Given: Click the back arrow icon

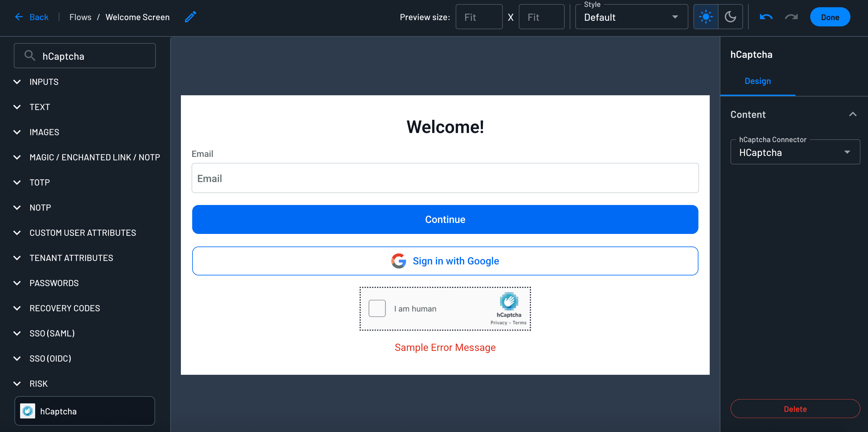Looking at the screenshot, I should 19,17.
